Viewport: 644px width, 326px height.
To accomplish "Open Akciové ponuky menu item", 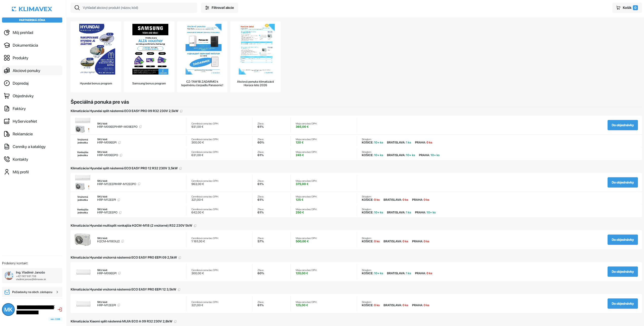I will [x=32, y=70].
